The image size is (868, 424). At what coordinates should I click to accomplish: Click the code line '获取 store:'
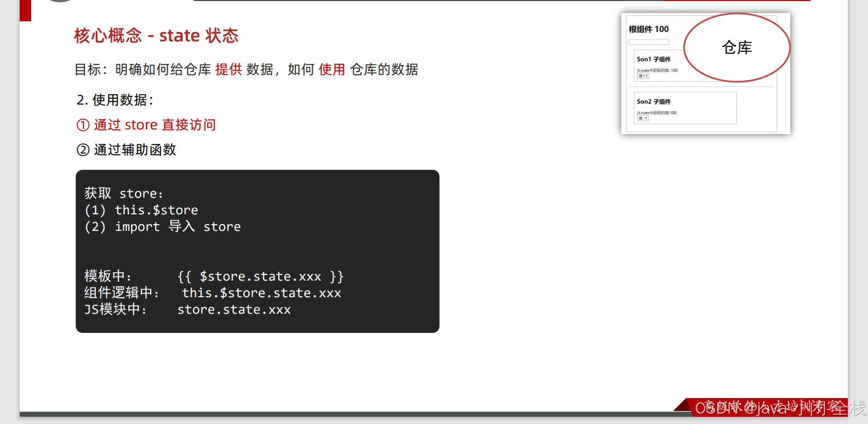click(x=124, y=193)
